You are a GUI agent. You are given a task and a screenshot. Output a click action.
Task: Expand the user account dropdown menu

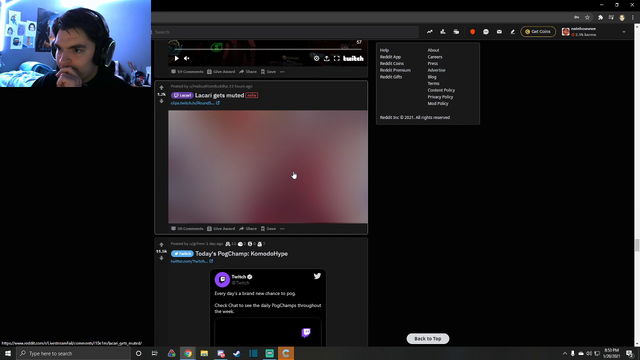624,32
